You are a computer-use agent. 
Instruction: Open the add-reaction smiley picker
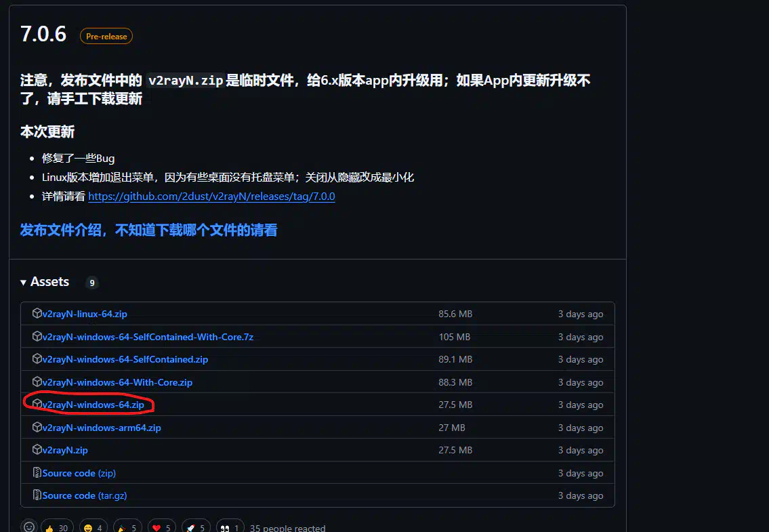[x=29, y=527]
